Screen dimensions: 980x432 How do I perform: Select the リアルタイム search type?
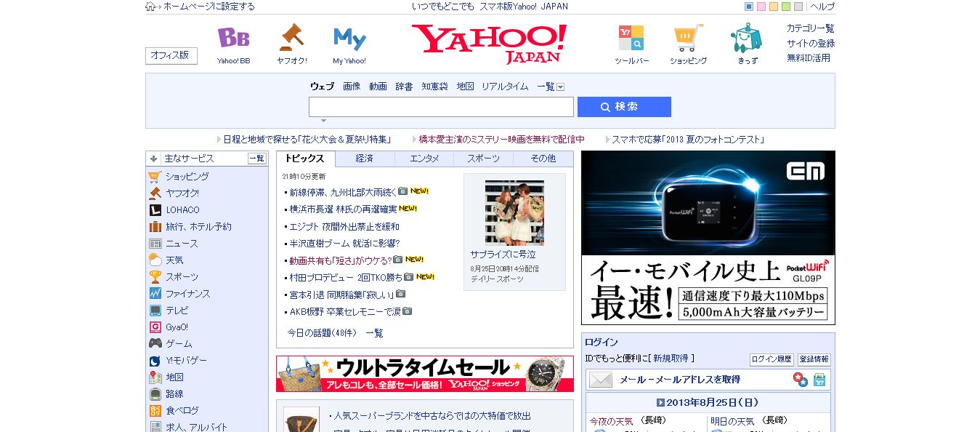pyautogui.click(x=505, y=87)
